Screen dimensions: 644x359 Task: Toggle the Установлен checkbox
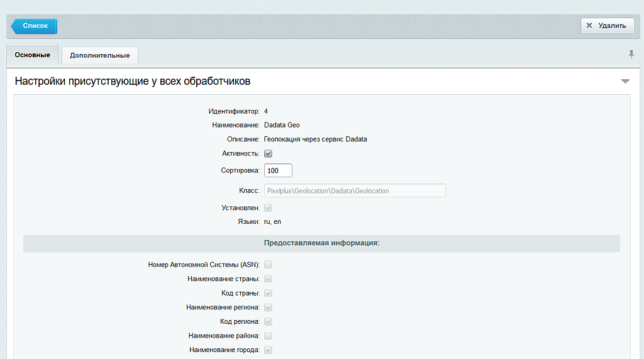pyautogui.click(x=268, y=207)
